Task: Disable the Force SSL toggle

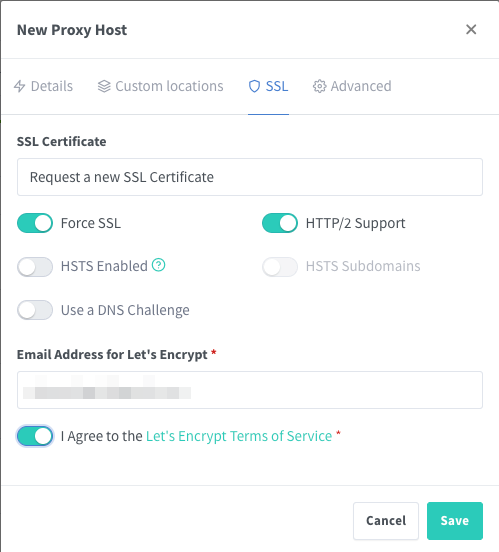Action: [x=35, y=223]
